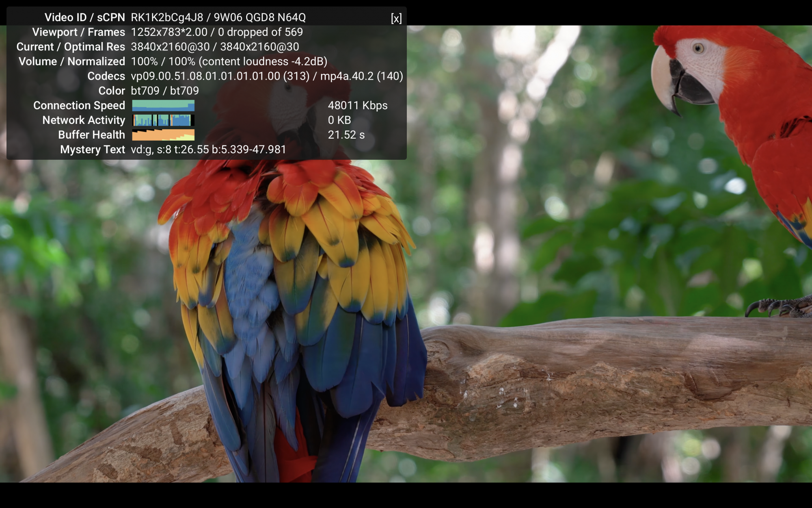
Task: Click the 48011 Kbps speed value
Action: (x=357, y=106)
